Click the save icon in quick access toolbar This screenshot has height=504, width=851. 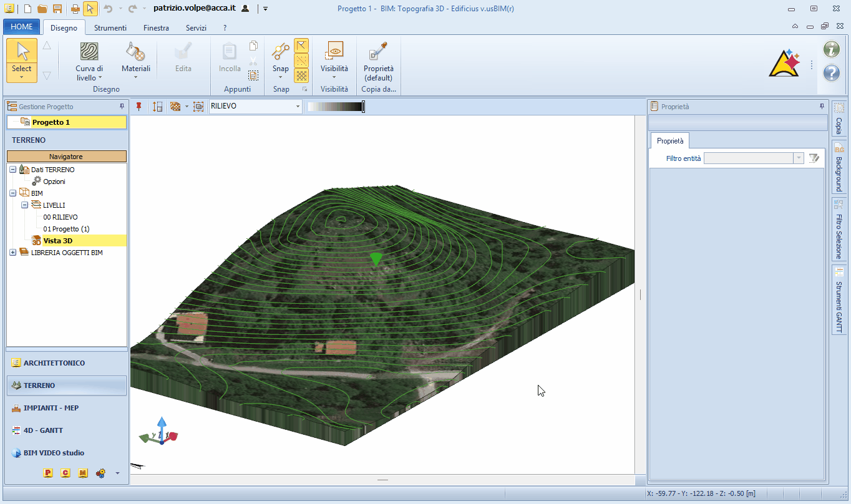tap(57, 9)
